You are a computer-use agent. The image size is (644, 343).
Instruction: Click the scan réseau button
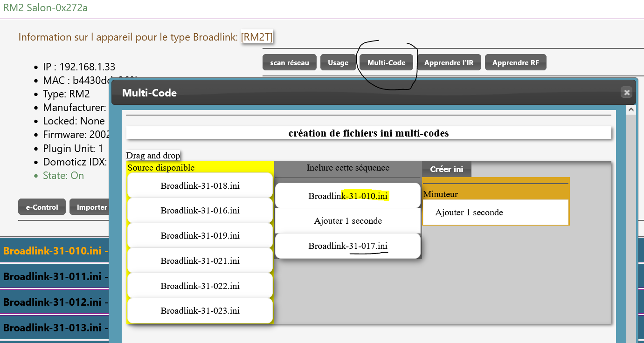point(290,62)
